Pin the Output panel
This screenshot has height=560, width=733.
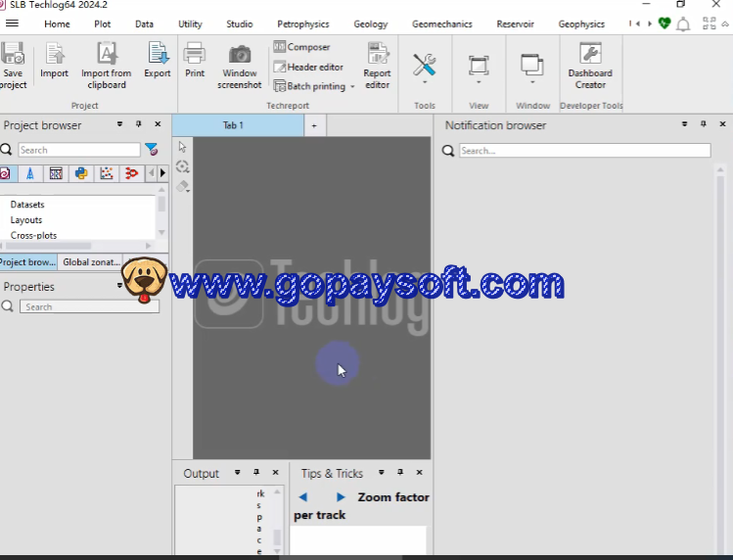point(256,473)
